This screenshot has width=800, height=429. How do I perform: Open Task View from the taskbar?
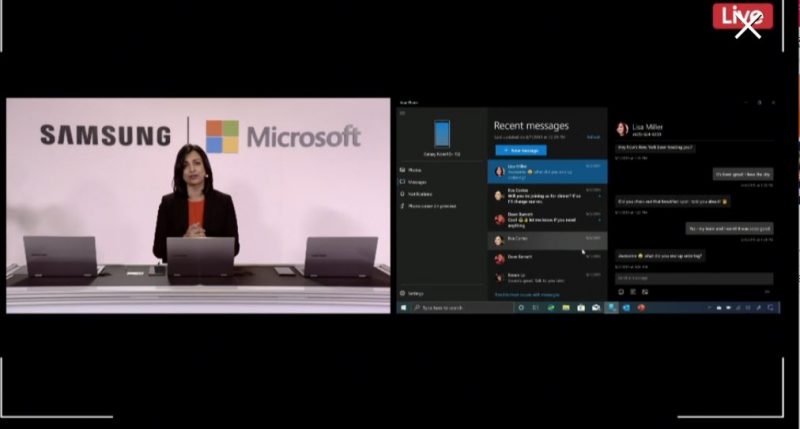click(536, 308)
